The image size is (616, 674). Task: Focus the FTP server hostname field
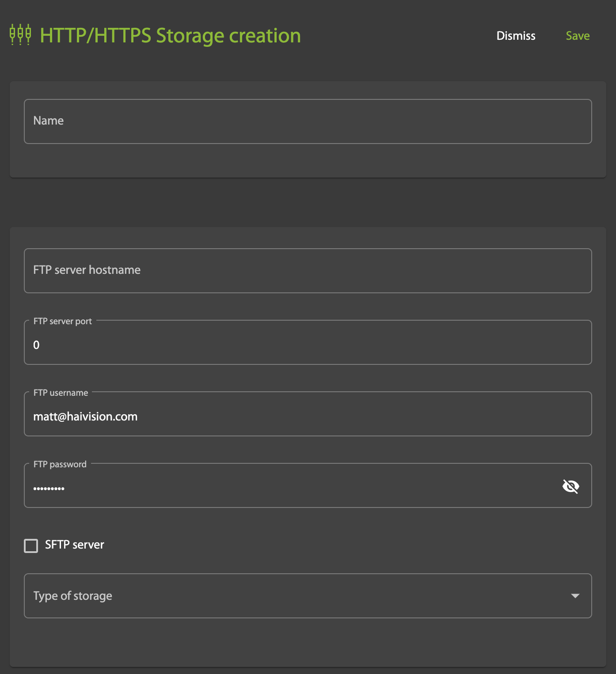click(x=308, y=270)
